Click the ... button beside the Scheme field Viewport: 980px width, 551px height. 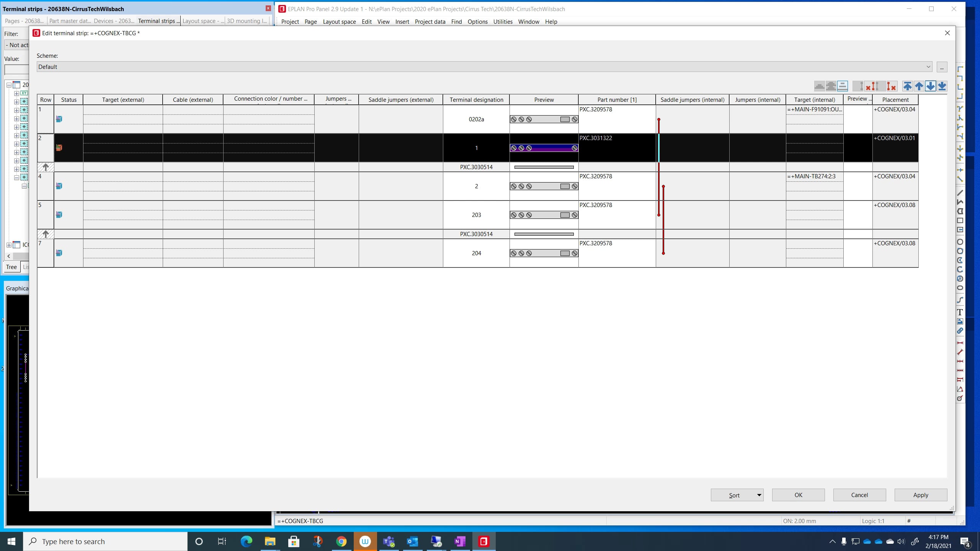[x=942, y=67]
